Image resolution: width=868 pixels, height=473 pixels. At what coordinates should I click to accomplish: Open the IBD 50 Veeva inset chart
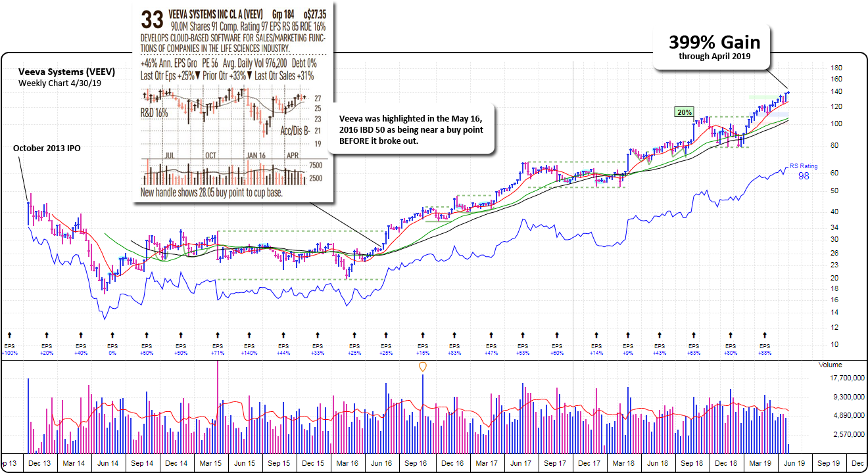tap(233, 102)
